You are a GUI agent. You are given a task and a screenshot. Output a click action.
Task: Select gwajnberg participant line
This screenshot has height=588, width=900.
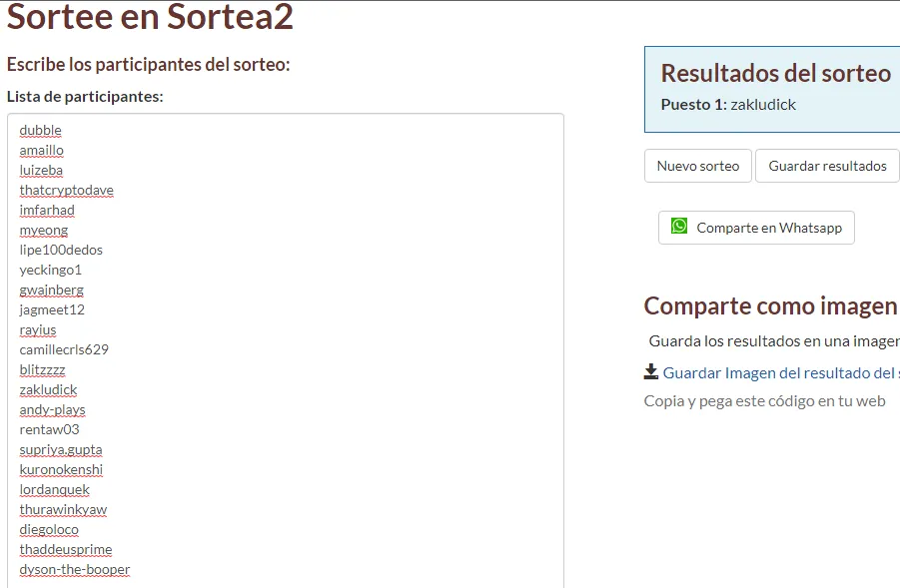(52, 290)
